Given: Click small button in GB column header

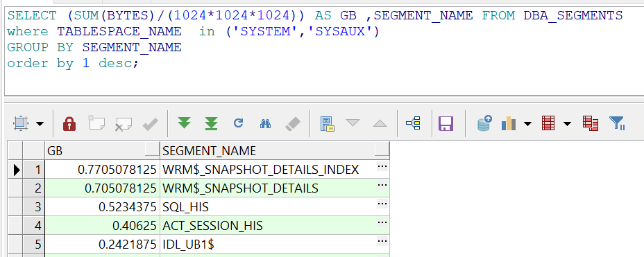Looking at the screenshot, I should coord(153,149).
